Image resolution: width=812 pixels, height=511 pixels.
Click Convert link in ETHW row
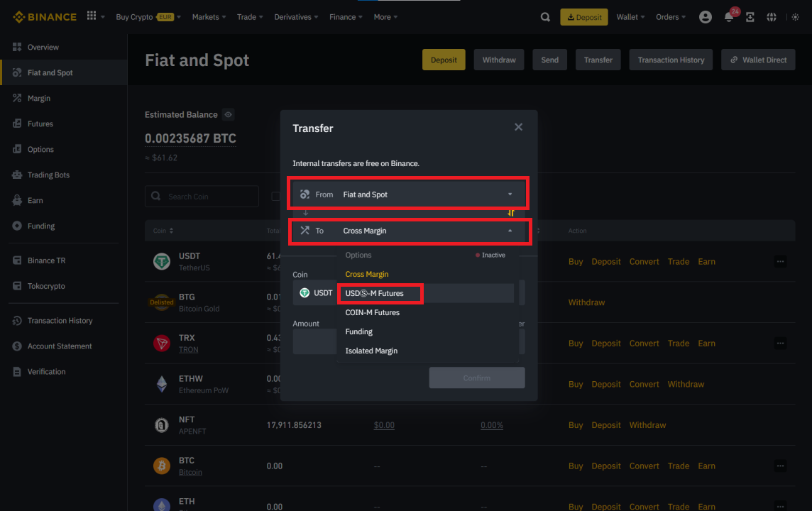pos(644,384)
